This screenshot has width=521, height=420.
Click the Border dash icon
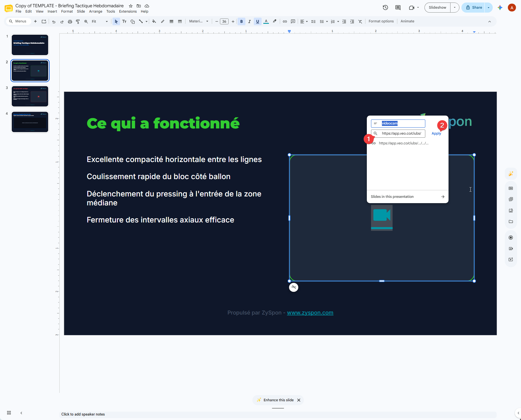point(180,22)
